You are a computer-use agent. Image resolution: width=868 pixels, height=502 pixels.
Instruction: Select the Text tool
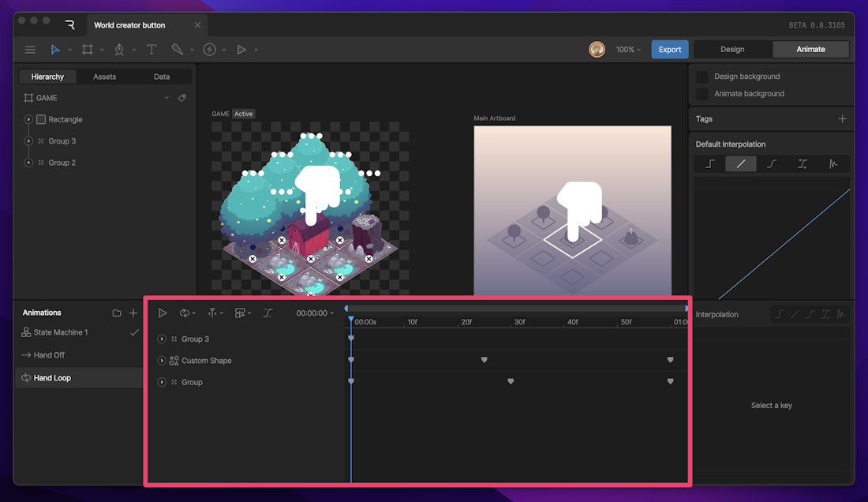[152, 49]
